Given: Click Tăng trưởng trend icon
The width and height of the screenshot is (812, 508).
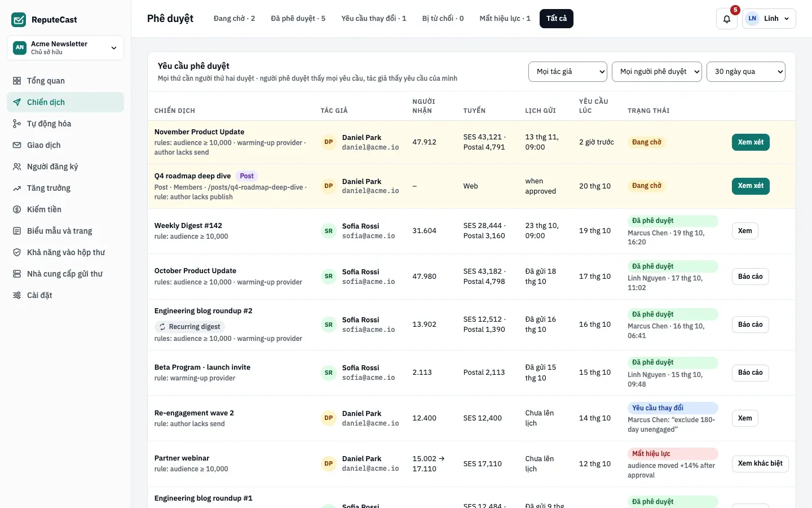Looking at the screenshot, I should click(x=17, y=188).
